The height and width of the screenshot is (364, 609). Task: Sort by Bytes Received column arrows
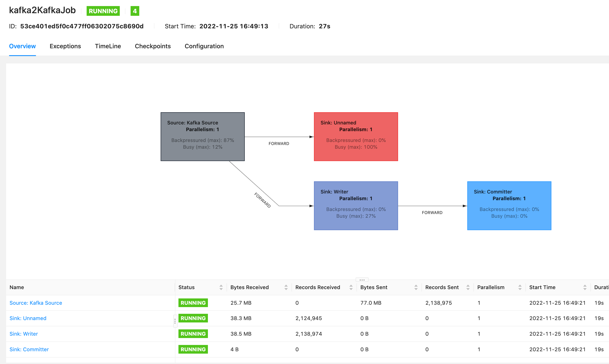point(286,287)
